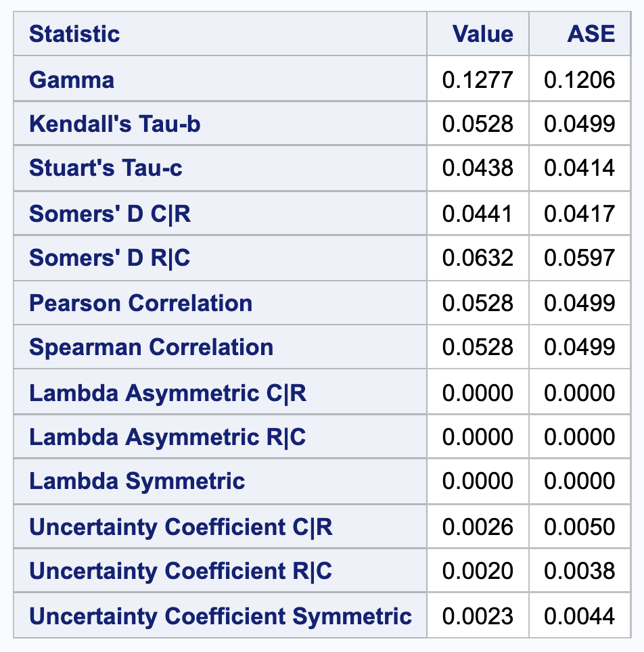Viewport: 644px width, 652px height.
Task: Click the Value column header
Action: [x=482, y=34]
